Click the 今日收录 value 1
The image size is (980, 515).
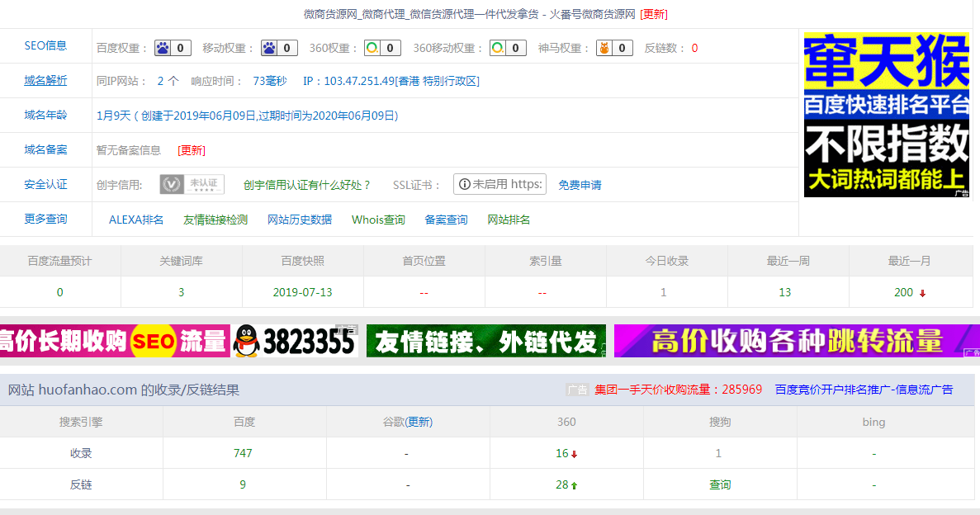pos(664,292)
